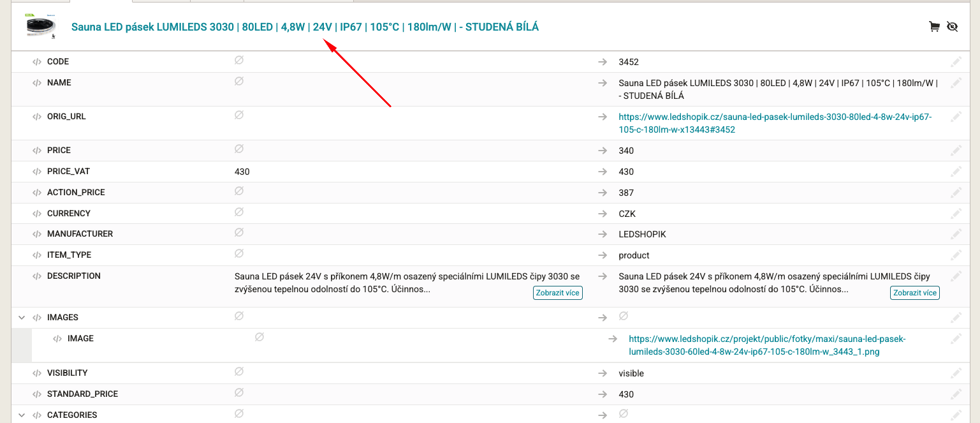
Task: Select the VISIBILITY field label
Action: tap(68, 373)
